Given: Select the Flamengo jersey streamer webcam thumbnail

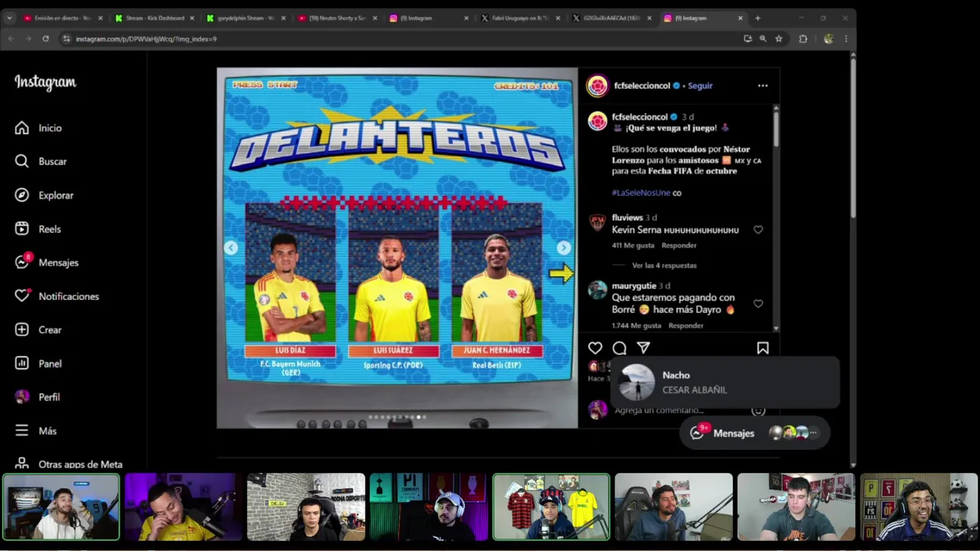Looking at the screenshot, I should click(551, 507).
